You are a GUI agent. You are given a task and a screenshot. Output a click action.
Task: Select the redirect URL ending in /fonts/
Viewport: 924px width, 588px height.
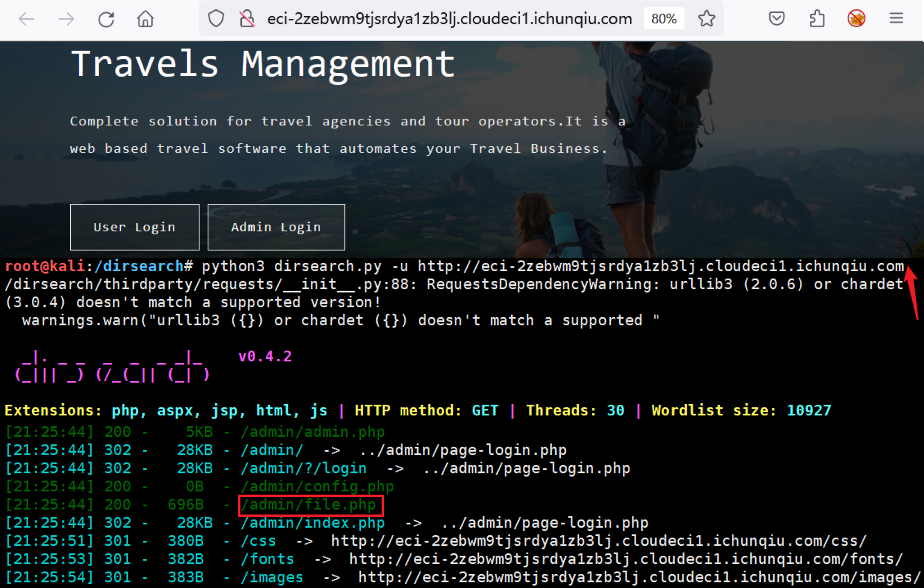tap(626, 559)
